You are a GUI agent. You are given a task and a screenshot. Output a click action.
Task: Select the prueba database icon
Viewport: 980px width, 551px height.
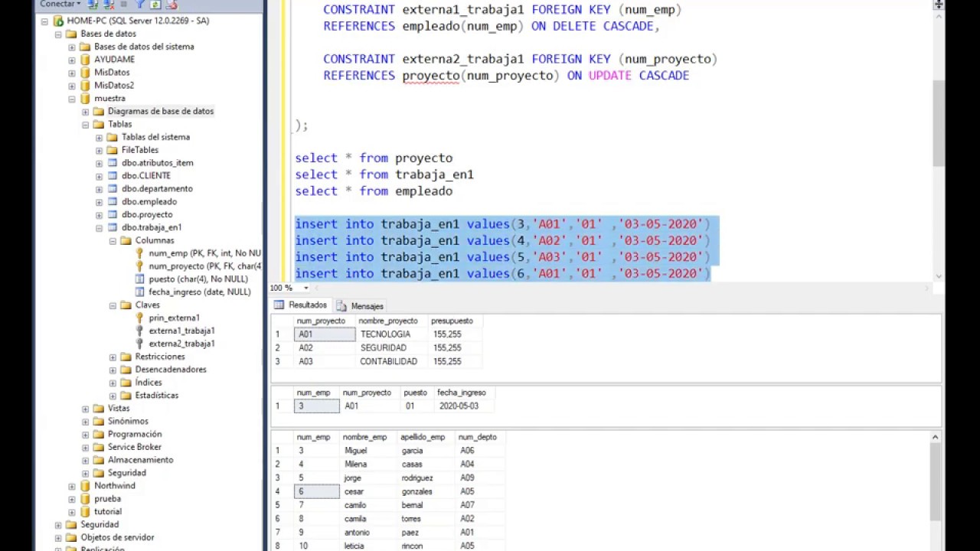pos(85,499)
